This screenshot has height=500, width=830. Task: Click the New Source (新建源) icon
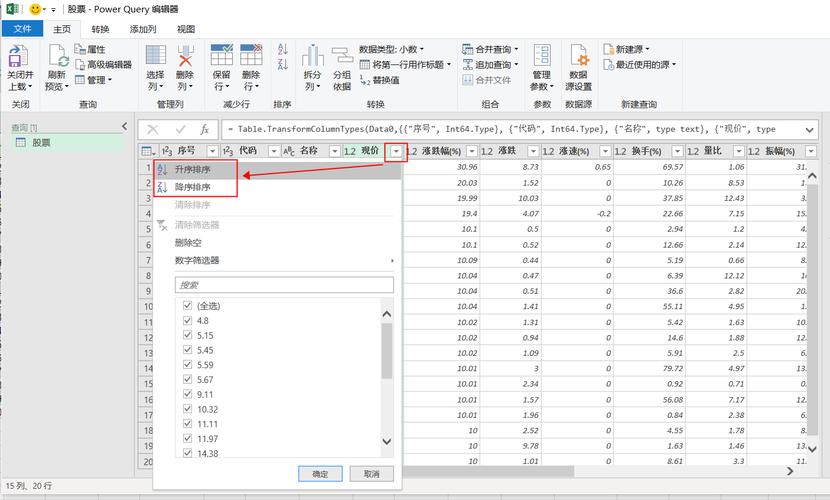point(609,49)
